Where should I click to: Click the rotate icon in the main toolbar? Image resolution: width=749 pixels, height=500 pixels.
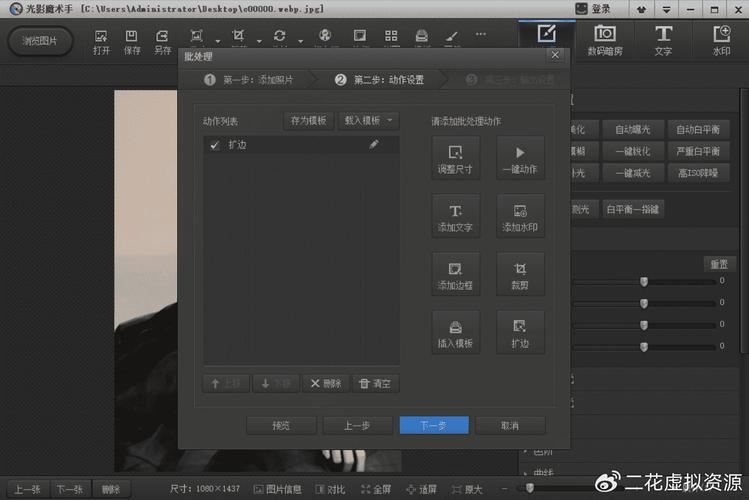pyautogui.click(x=279, y=36)
